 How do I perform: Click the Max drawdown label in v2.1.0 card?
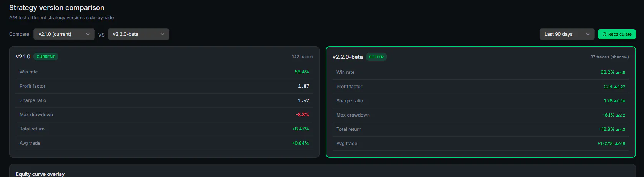tap(36, 115)
